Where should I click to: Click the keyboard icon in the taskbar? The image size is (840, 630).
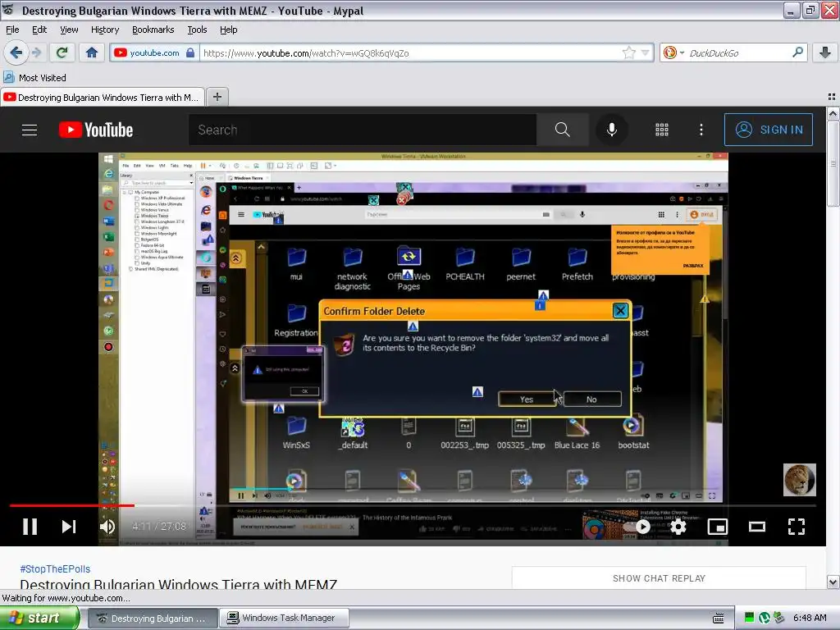point(719,619)
